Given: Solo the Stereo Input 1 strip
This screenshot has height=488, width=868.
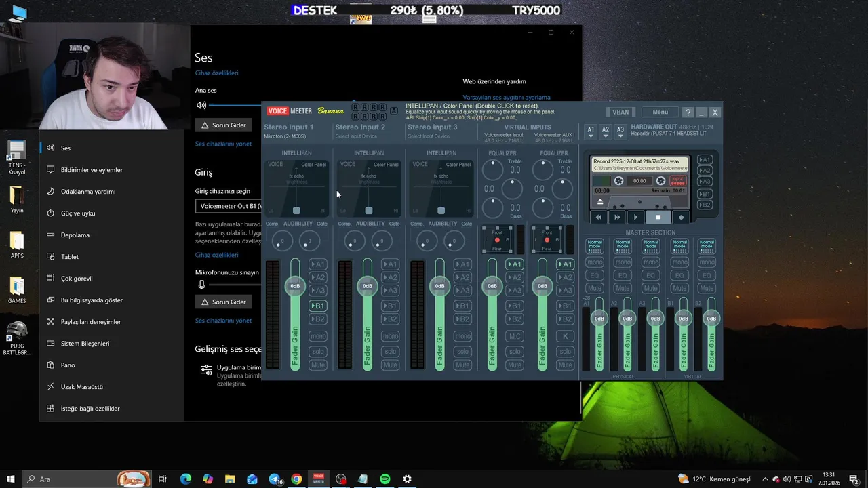Looking at the screenshot, I should tap(318, 352).
